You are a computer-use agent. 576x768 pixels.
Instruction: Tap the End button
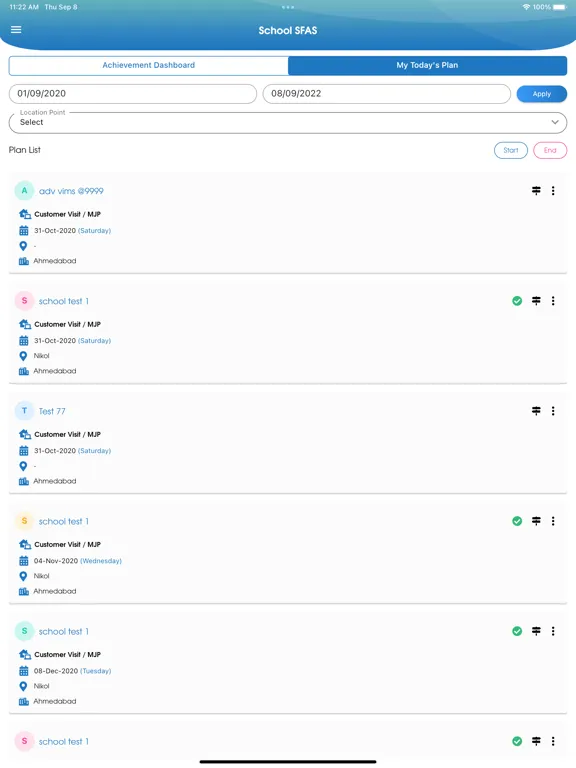(x=550, y=150)
